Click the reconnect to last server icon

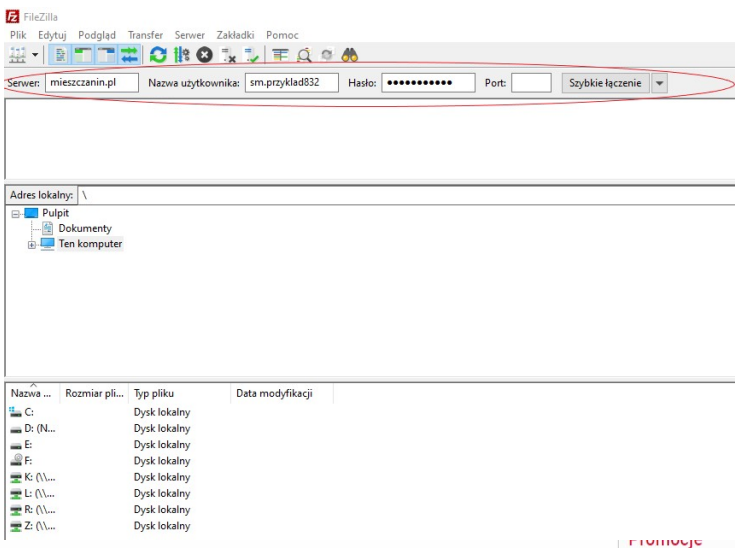251,56
